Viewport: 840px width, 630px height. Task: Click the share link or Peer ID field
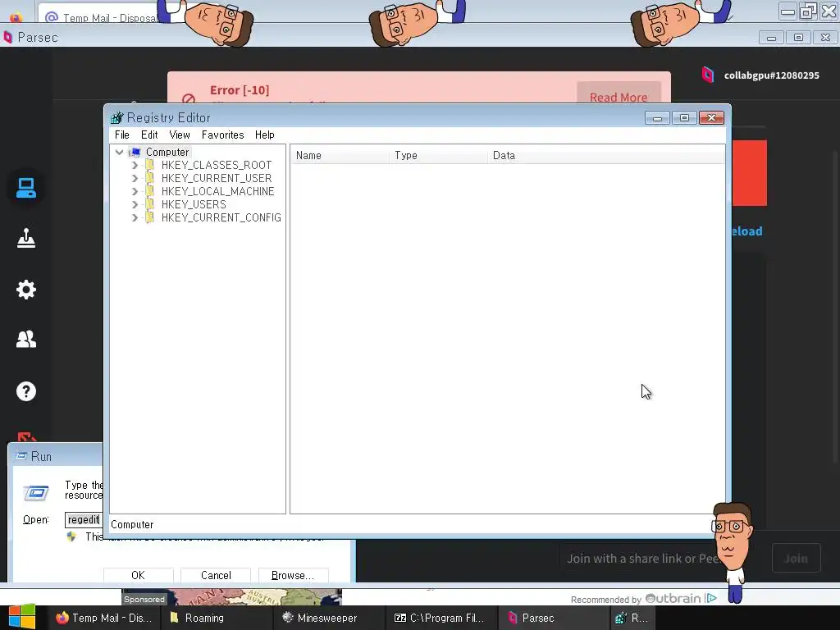(x=640, y=558)
